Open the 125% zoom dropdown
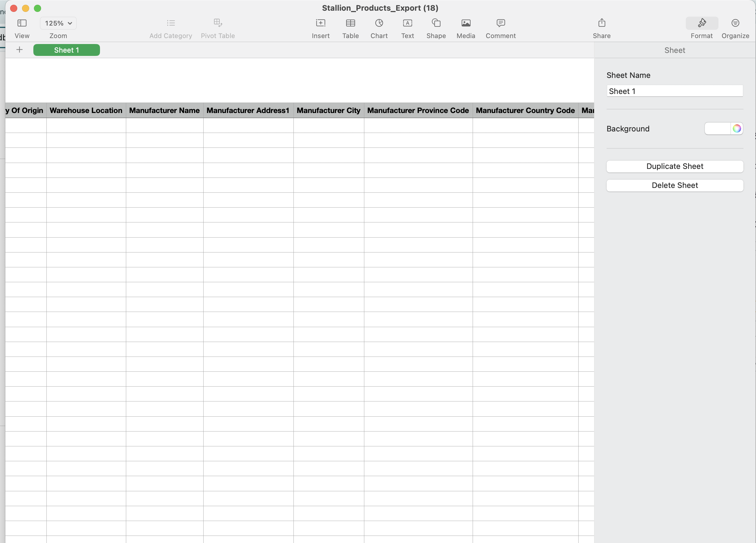Screen dimensions: 756x543 (58, 23)
